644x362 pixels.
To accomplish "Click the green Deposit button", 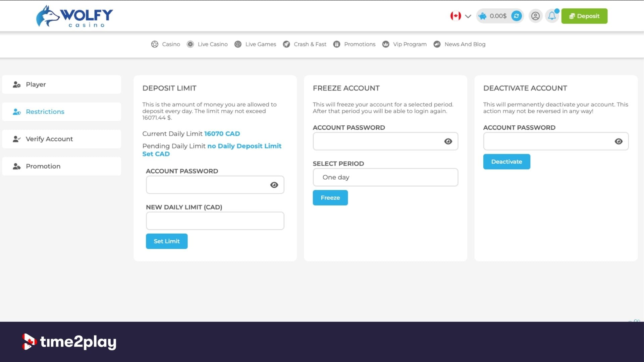I will click(x=584, y=16).
